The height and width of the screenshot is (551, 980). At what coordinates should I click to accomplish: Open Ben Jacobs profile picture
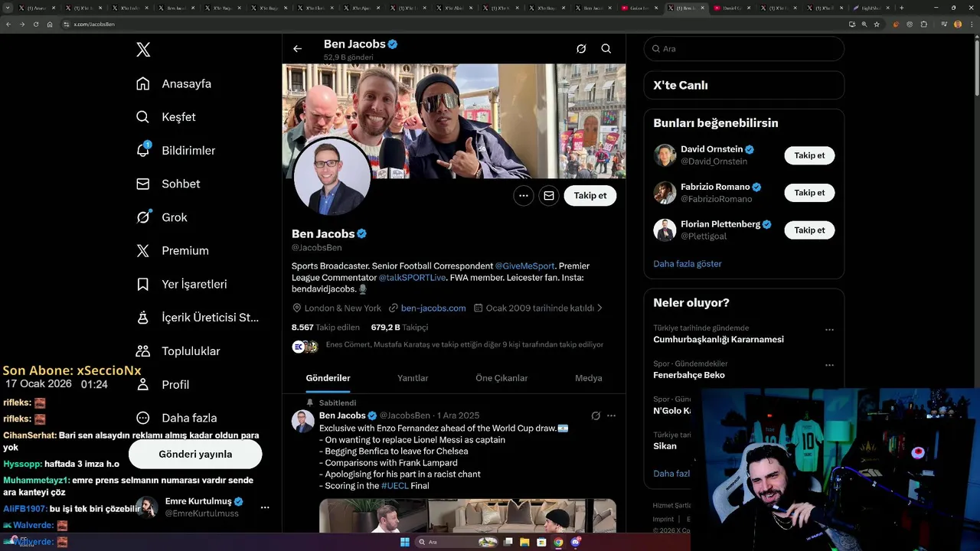tap(332, 178)
